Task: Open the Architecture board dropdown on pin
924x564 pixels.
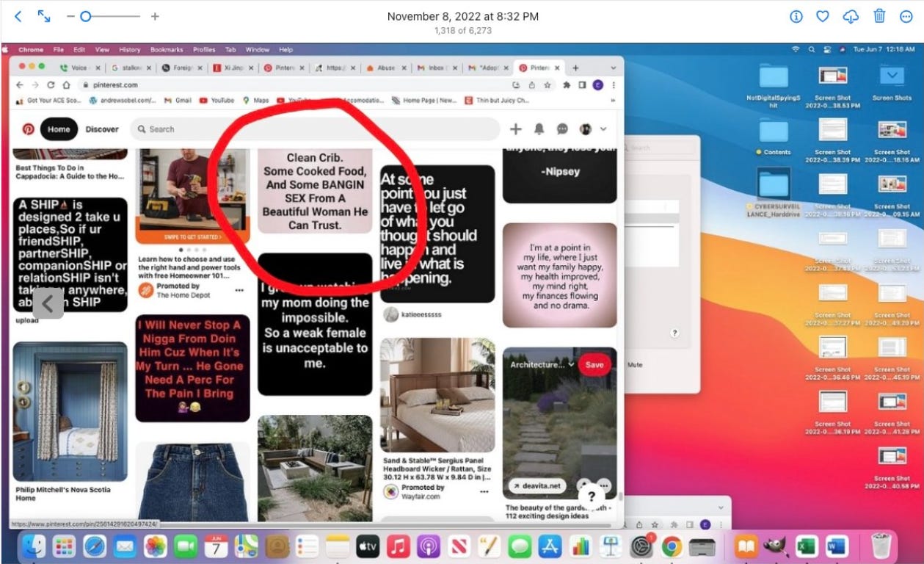Action: pos(542,365)
